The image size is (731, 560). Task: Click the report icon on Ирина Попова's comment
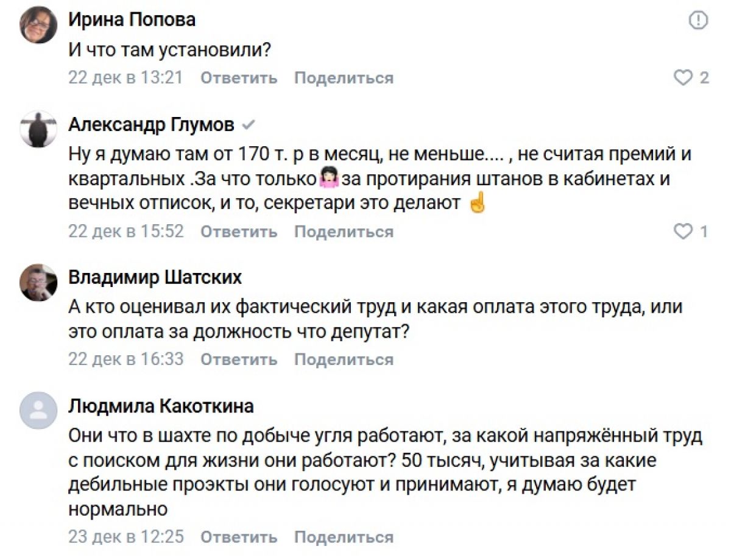click(698, 21)
